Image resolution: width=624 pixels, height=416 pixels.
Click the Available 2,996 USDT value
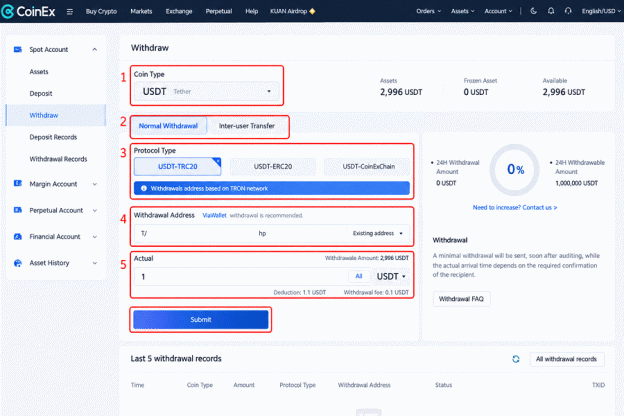pyautogui.click(x=564, y=92)
